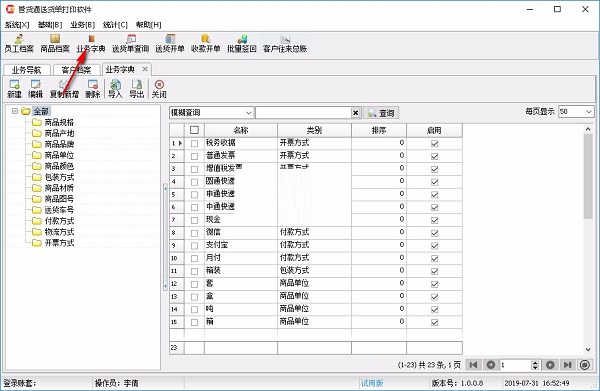The width and height of the screenshot is (600, 391).
Task: Click the 导出 icon
Action: click(137, 89)
